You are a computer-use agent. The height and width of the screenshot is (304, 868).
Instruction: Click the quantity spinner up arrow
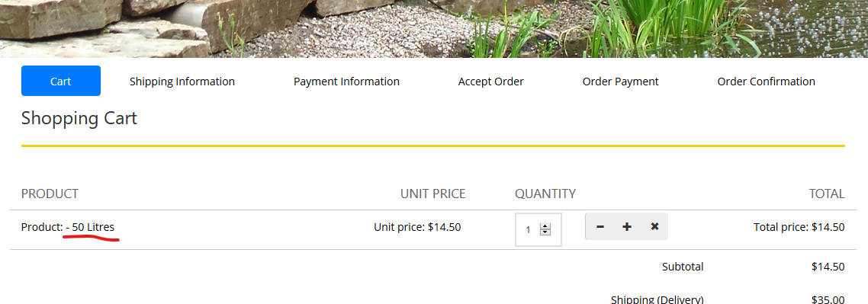tap(545, 226)
